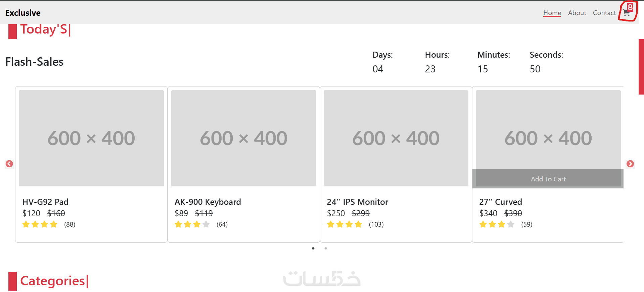
Task: Click the HV-G92 Pad star rating
Action: (x=40, y=224)
